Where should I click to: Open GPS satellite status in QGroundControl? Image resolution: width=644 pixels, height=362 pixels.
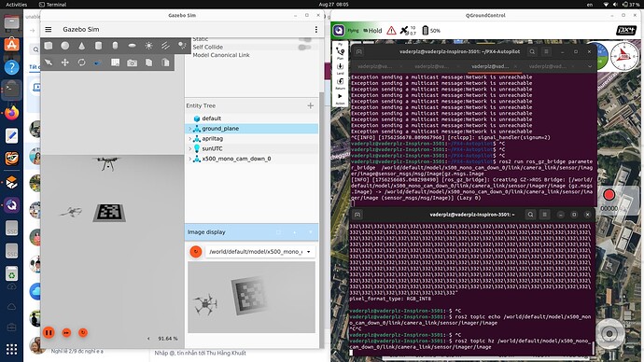[408, 31]
